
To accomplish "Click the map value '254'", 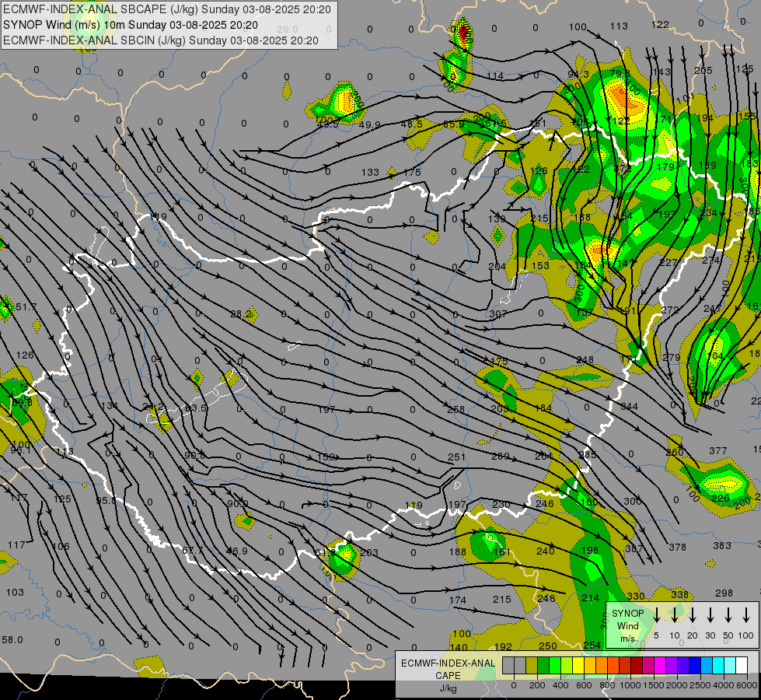I will tap(592, 645).
